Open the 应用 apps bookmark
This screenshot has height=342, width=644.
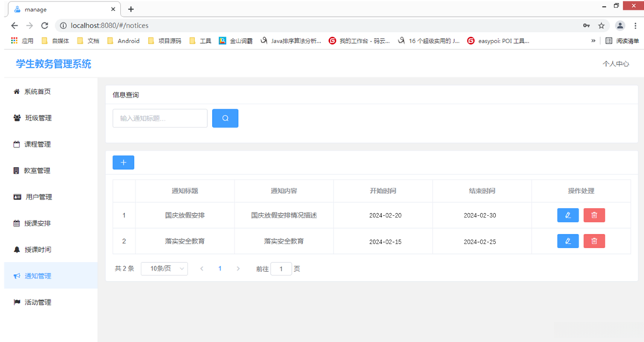(22, 41)
